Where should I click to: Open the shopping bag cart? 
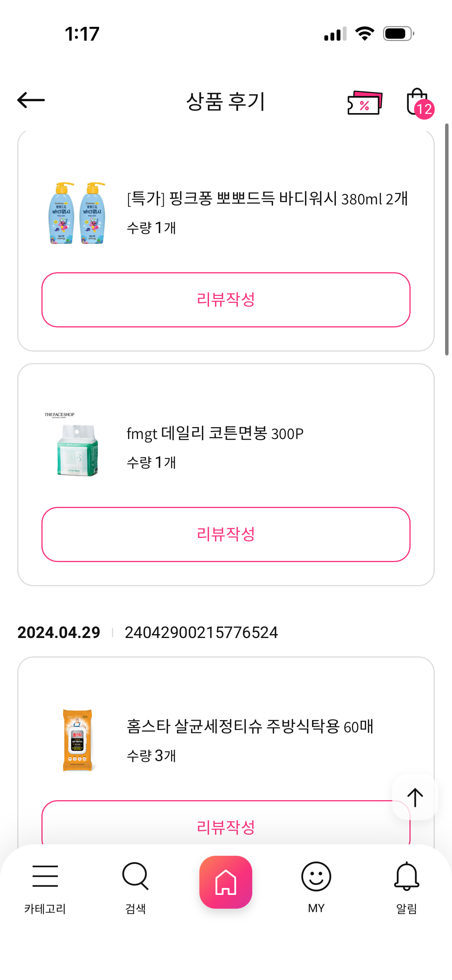tap(418, 102)
